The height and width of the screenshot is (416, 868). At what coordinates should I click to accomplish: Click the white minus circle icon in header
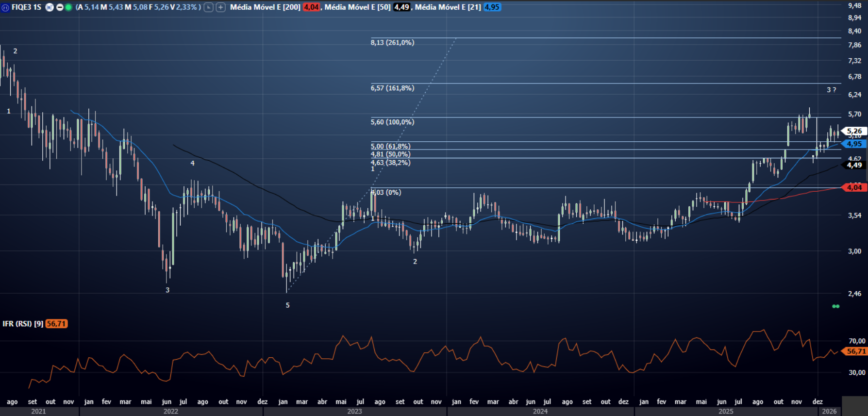(x=60, y=7)
